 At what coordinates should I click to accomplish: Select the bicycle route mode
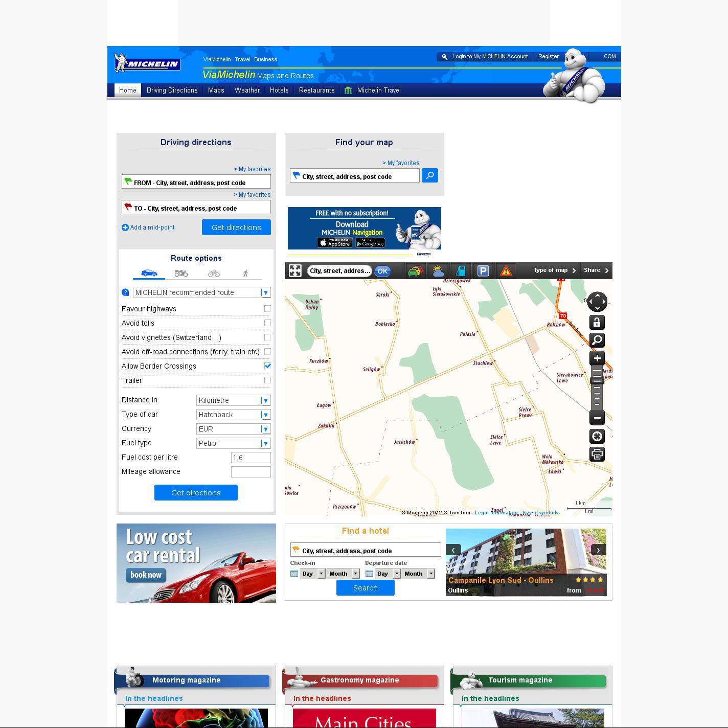[x=214, y=274]
